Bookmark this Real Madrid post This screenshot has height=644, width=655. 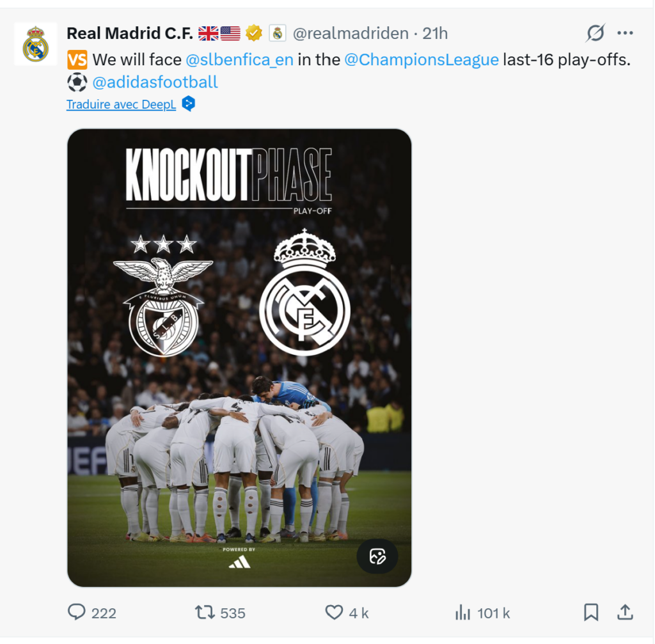click(590, 612)
